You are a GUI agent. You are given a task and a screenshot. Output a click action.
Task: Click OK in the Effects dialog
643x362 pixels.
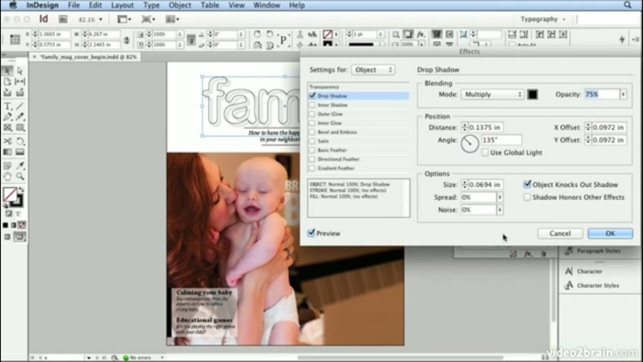tap(610, 233)
